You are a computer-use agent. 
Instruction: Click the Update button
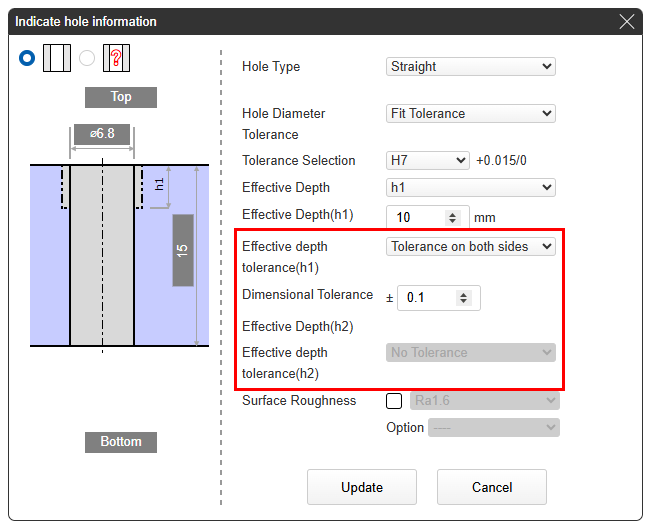[x=361, y=488]
